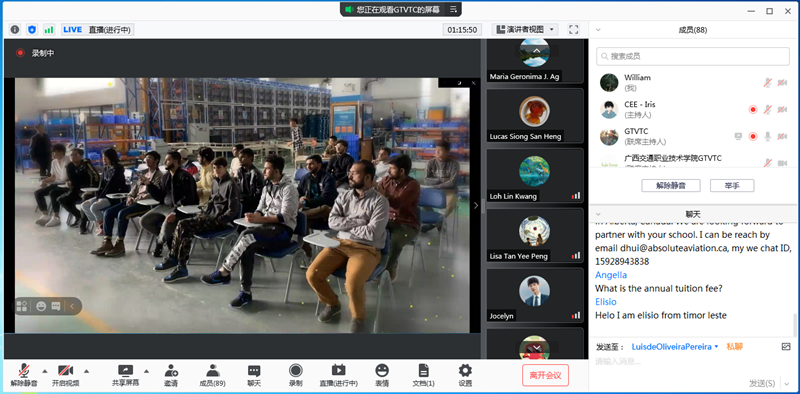The width and height of the screenshot is (800, 394).
Task: Enter full screen with the expand icon
Action: 573,30
